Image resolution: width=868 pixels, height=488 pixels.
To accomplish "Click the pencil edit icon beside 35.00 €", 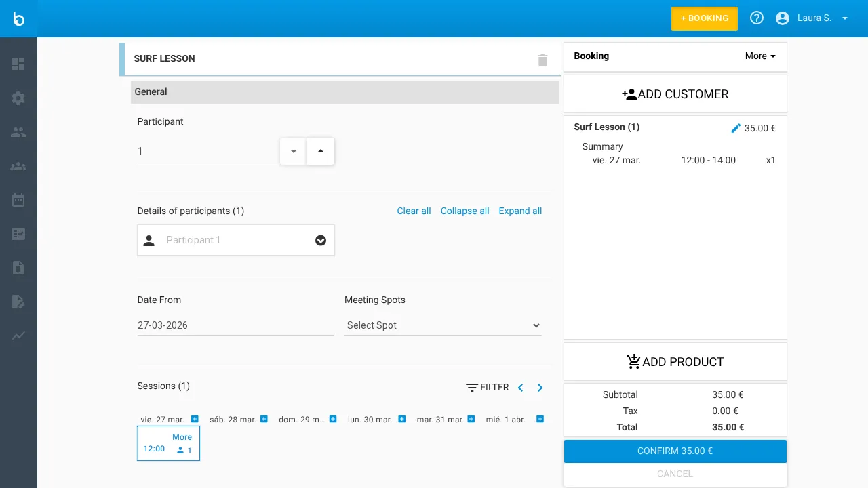I will (736, 128).
